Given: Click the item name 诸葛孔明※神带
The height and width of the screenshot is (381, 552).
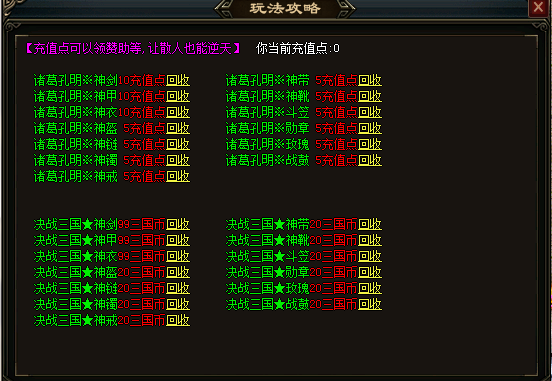Looking at the screenshot, I should (268, 81).
